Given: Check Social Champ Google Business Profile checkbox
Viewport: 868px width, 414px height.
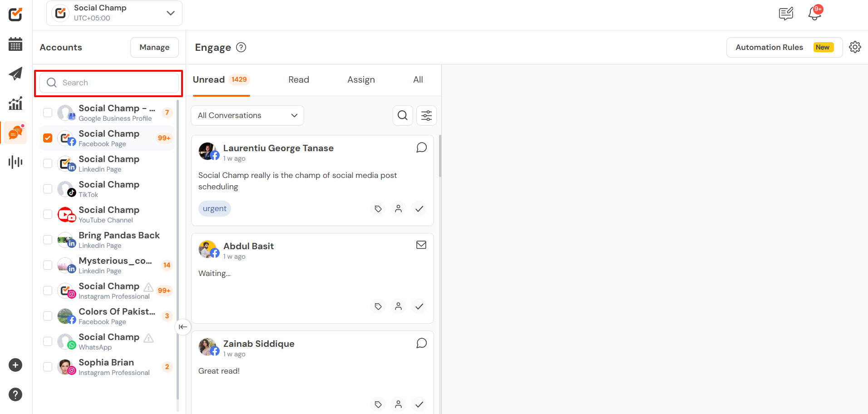Looking at the screenshot, I should [48, 113].
